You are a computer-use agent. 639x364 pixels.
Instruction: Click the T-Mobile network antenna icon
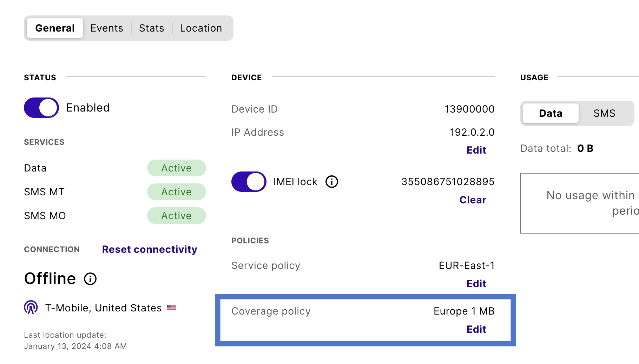click(31, 308)
